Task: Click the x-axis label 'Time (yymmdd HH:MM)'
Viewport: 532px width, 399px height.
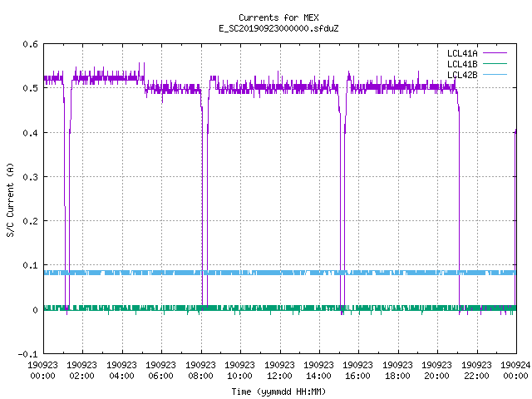Action: tap(278, 392)
